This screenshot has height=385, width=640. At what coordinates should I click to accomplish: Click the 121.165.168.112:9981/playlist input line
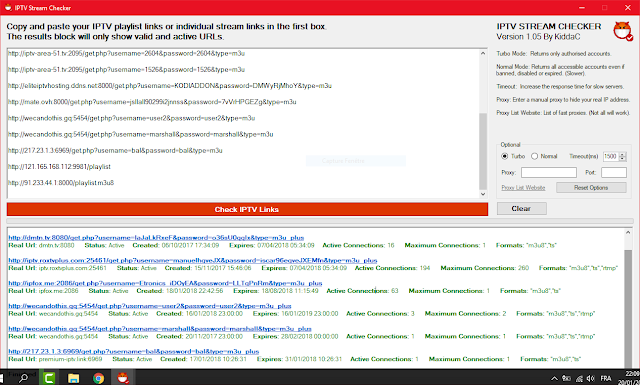coord(59,167)
